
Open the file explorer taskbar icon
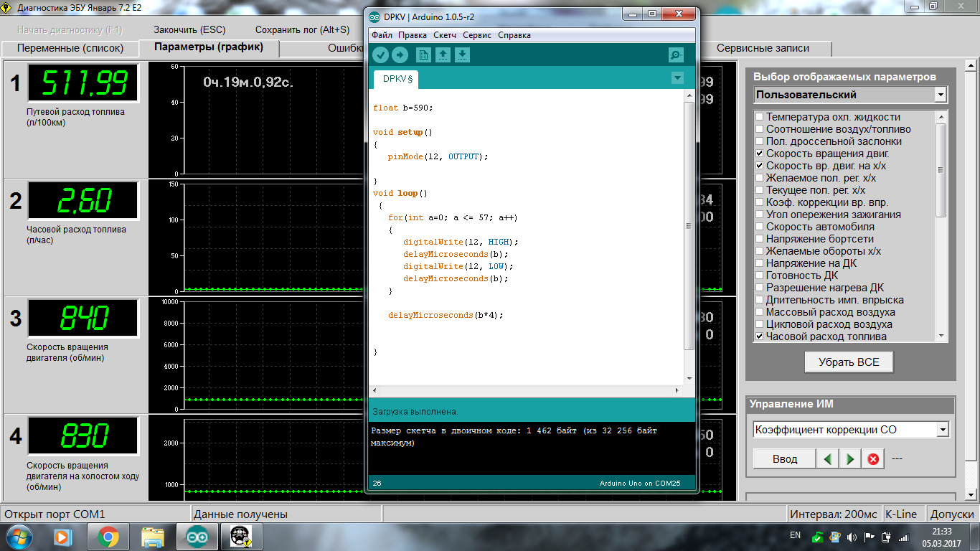(x=153, y=537)
